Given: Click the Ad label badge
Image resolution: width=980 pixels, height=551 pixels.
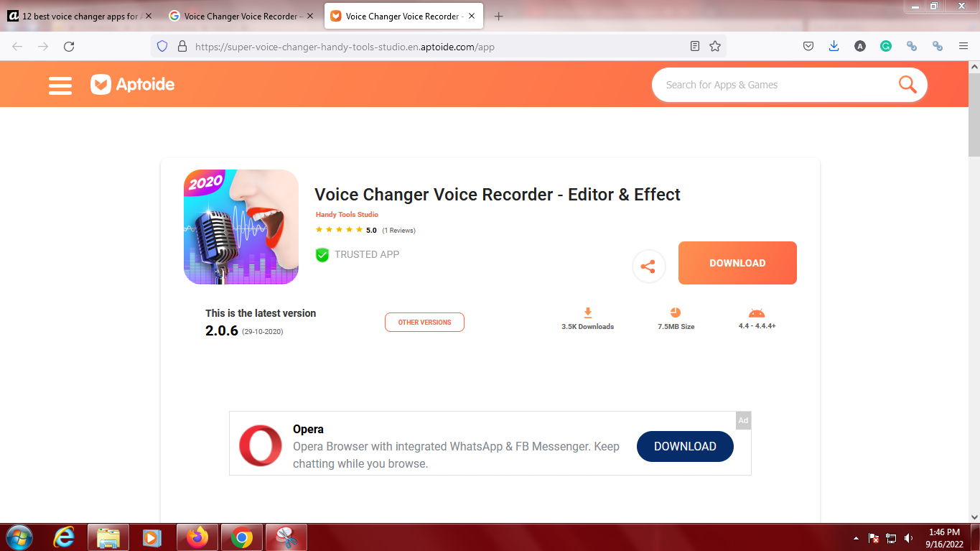Looking at the screenshot, I should tap(743, 420).
